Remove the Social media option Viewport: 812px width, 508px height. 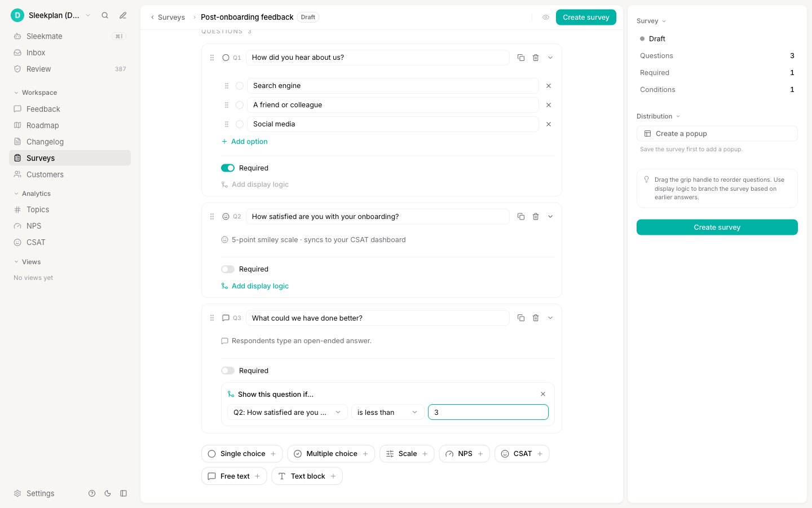pyautogui.click(x=549, y=124)
